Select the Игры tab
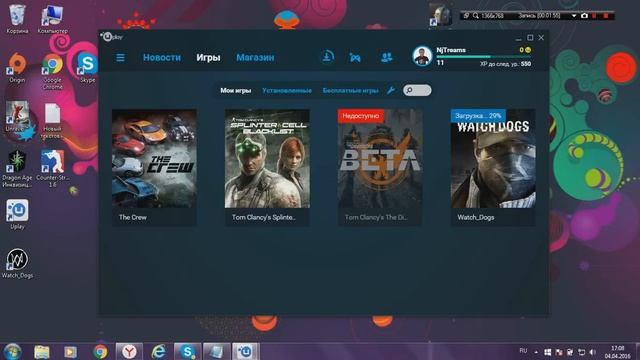Image resolution: width=640 pixels, height=360 pixels. 208,58
